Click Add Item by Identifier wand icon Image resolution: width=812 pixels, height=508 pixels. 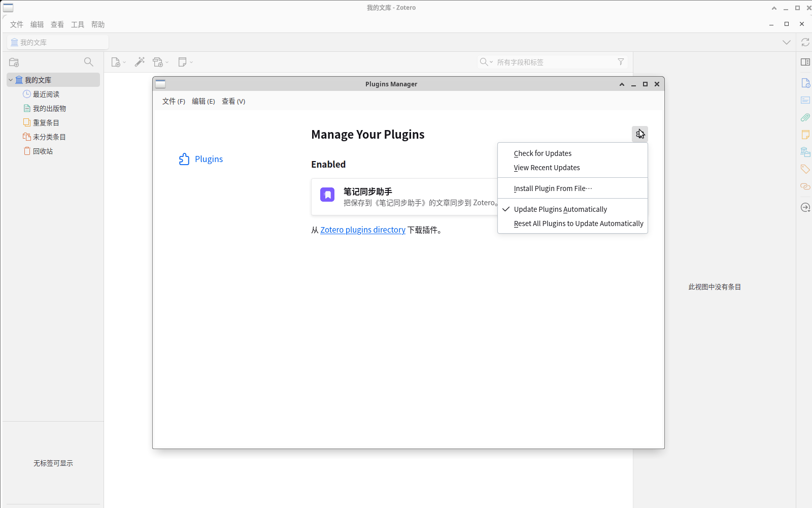[140, 62]
